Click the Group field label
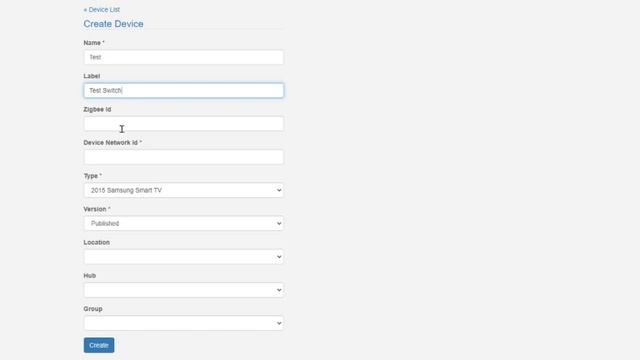640x360 pixels. (x=93, y=309)
